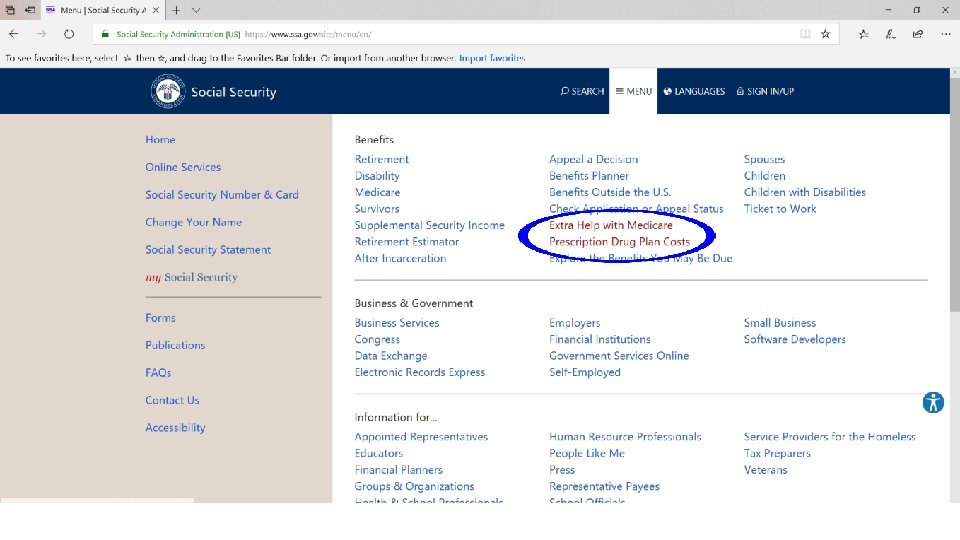Viewport: 960px width, 540px height.
Task: Click the Retirement benefits link
Action: (x=381, y=159)
